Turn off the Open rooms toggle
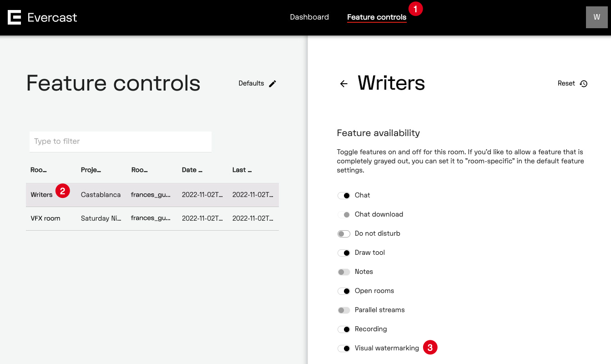Screen dimensions: 611x364 (344, 291)
